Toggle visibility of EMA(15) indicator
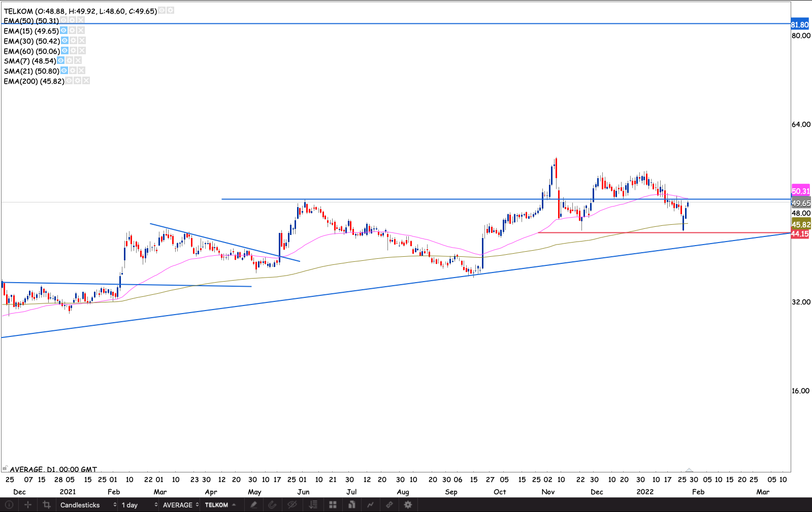This screenshot has height=512, width=812. [x=64, y=31]
